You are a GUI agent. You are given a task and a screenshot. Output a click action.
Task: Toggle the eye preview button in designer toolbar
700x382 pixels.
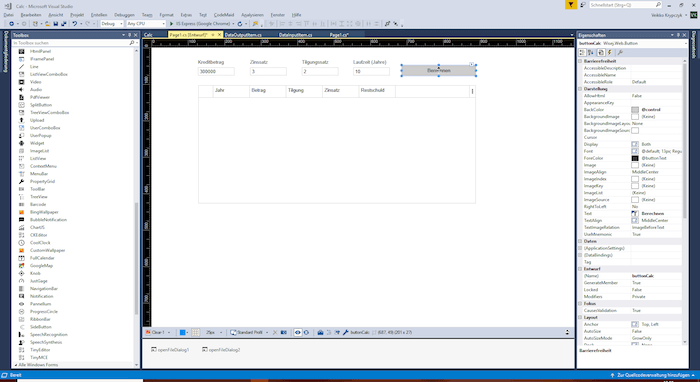tap(298, 332)
